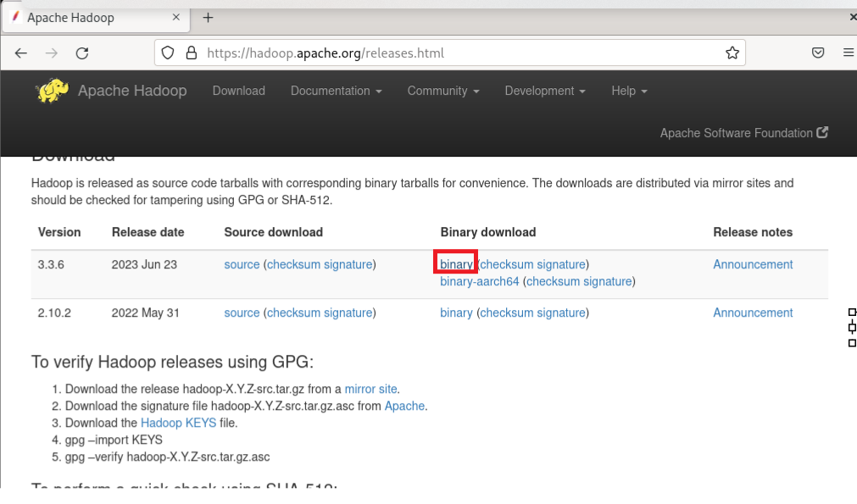This screenshot has width=857, height=504.
Task: Click the 'To verify Hadoop releases using GPG' heading
Action: [172, 362]
